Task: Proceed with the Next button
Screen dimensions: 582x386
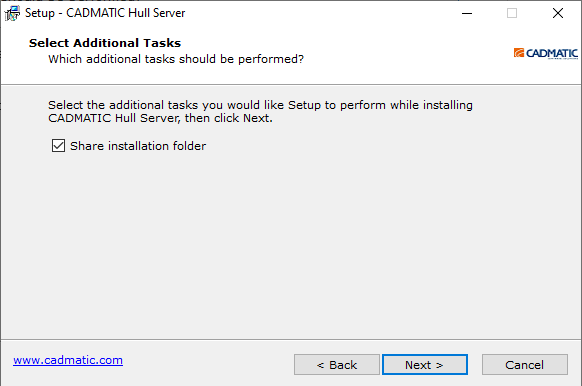Action: [425, 365]
